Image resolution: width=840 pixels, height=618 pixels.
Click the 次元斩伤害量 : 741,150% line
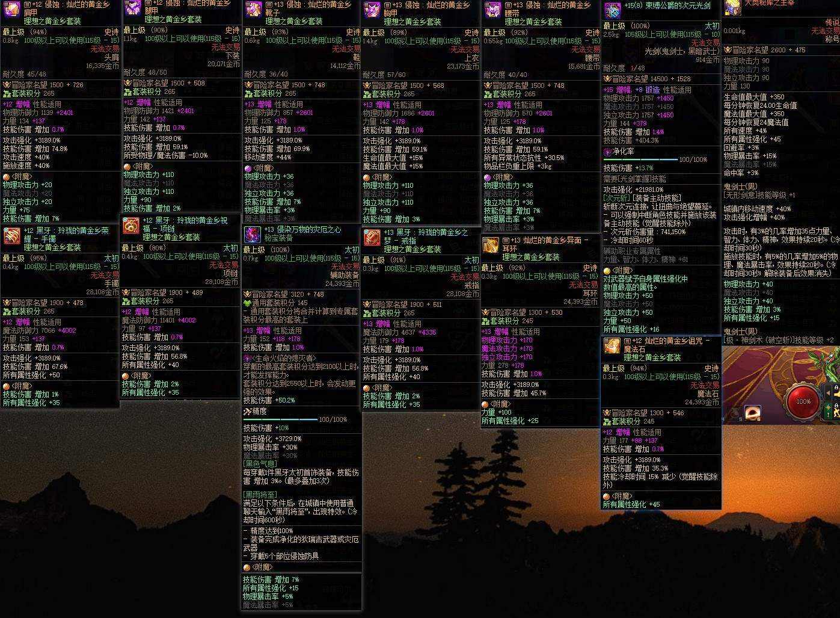coord(644,232)
